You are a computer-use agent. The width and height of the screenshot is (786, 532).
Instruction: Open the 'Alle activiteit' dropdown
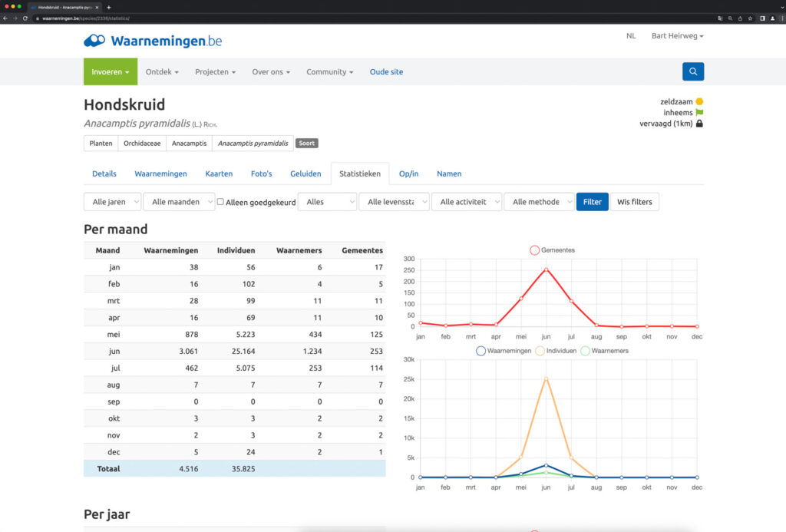pos(467,202)
